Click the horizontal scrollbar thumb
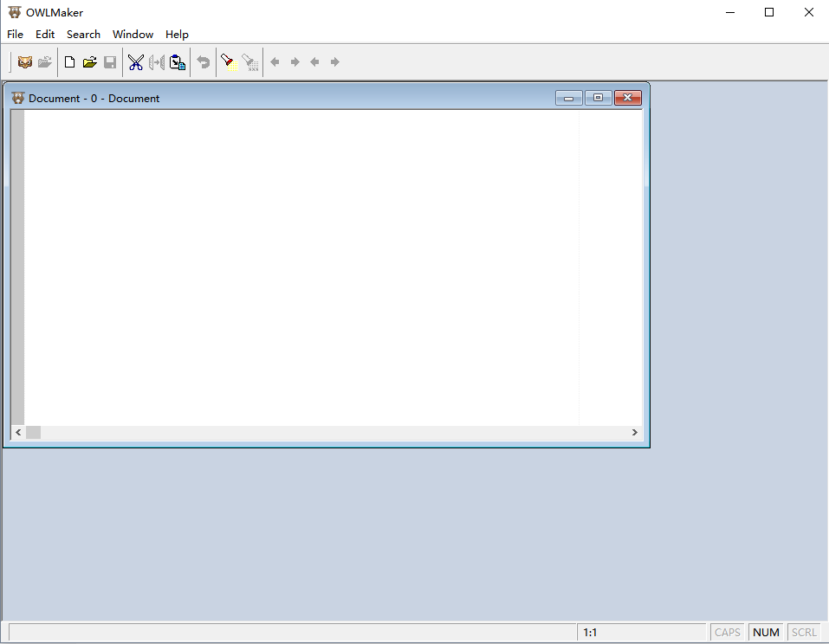829x644 pixels. [x=33, y=432]
